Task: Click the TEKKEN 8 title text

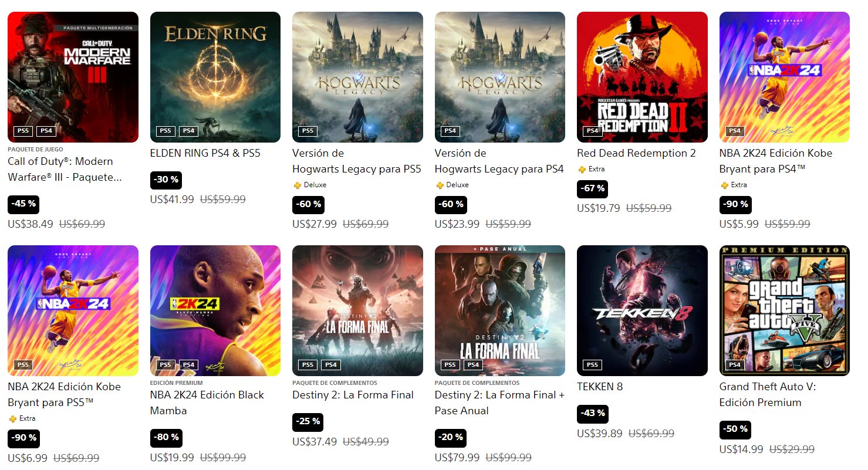Action: pyautogui.click(x=600, y=387)
